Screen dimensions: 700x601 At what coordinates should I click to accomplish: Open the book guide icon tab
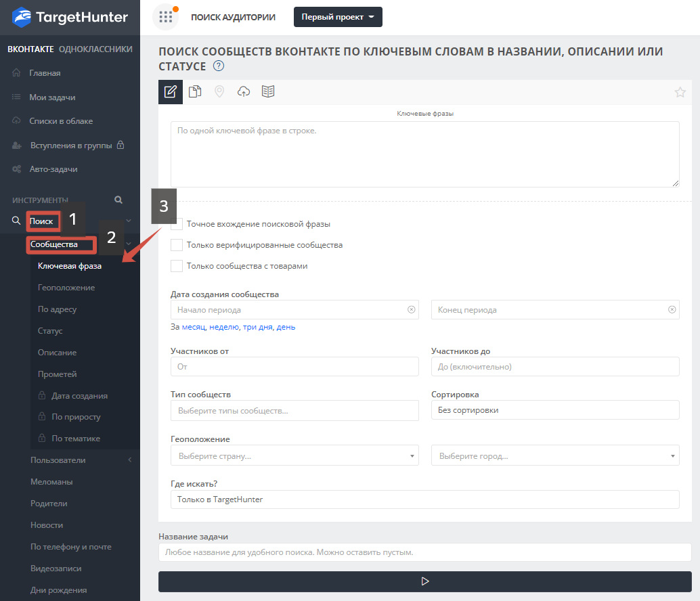268,92
